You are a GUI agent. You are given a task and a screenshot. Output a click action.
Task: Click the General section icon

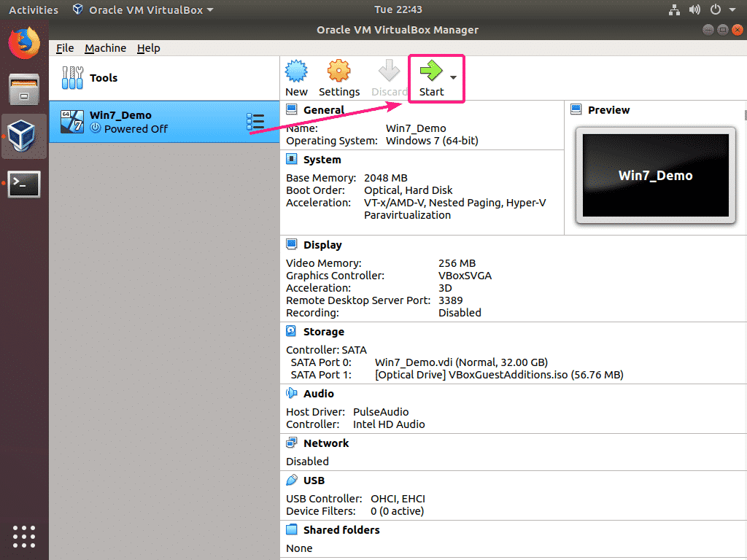tap(291, 109)
